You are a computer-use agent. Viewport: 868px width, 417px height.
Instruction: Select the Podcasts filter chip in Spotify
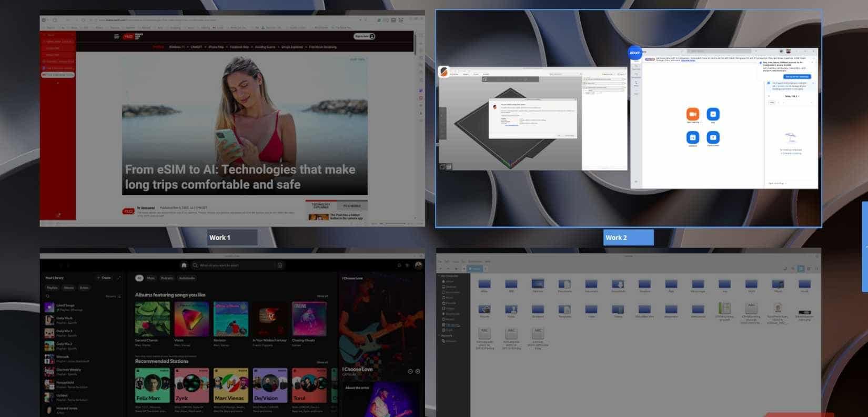coord(167,278)
